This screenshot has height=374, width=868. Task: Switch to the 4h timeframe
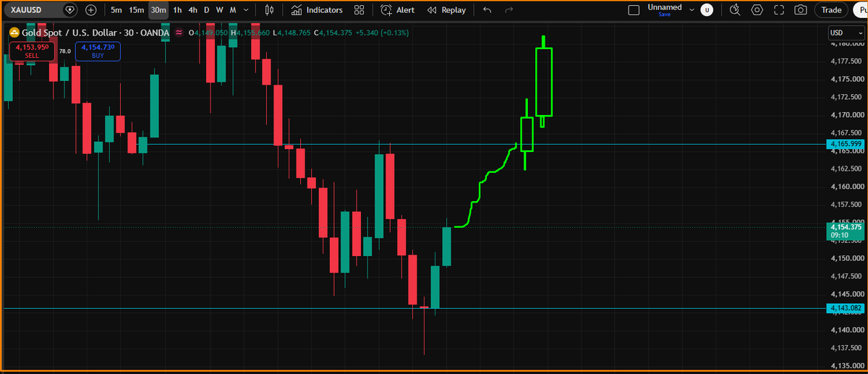click(x=192, y=10)
